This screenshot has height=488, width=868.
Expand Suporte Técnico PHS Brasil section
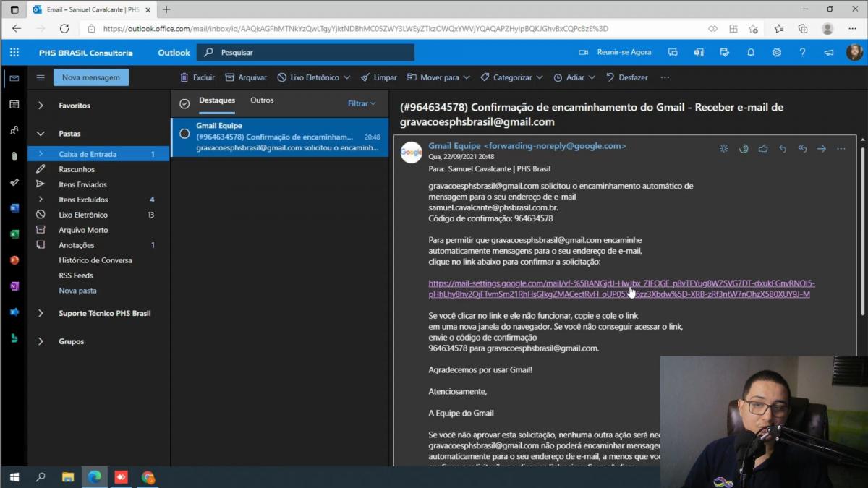[x=41, y=314]
